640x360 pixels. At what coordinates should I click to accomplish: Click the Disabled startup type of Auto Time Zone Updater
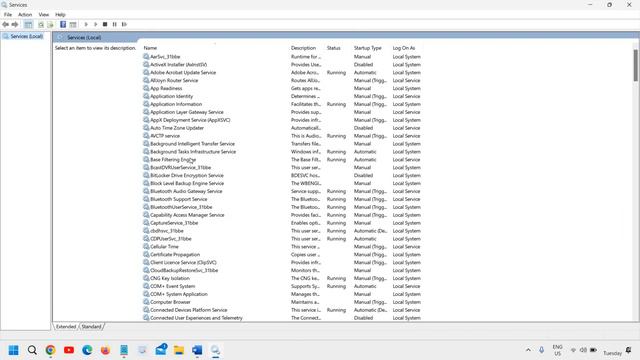point(363,128)
